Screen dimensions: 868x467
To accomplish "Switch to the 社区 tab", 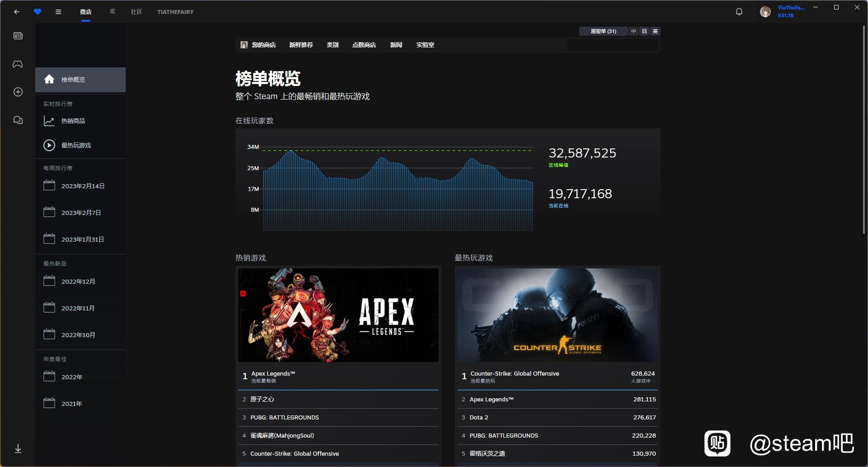I will point(137,12).
